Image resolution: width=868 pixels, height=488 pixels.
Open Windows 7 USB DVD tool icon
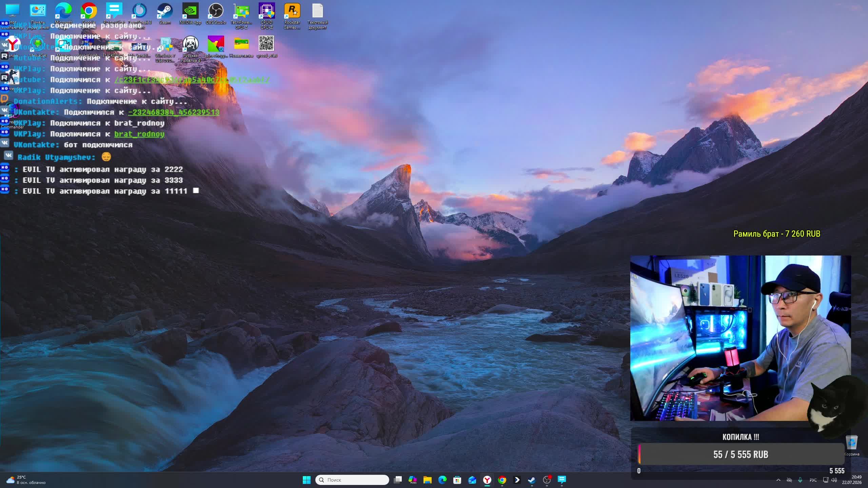tap(165, 49)
